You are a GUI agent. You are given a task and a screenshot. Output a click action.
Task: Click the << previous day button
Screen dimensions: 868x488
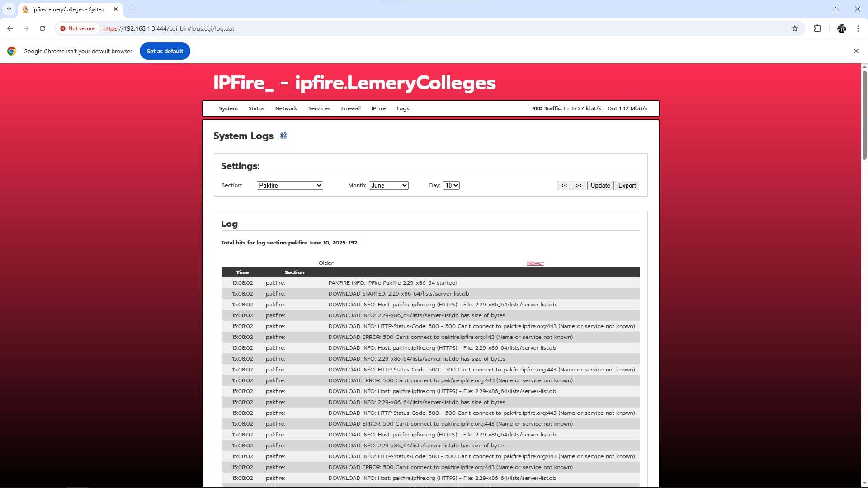pos(564,185)
